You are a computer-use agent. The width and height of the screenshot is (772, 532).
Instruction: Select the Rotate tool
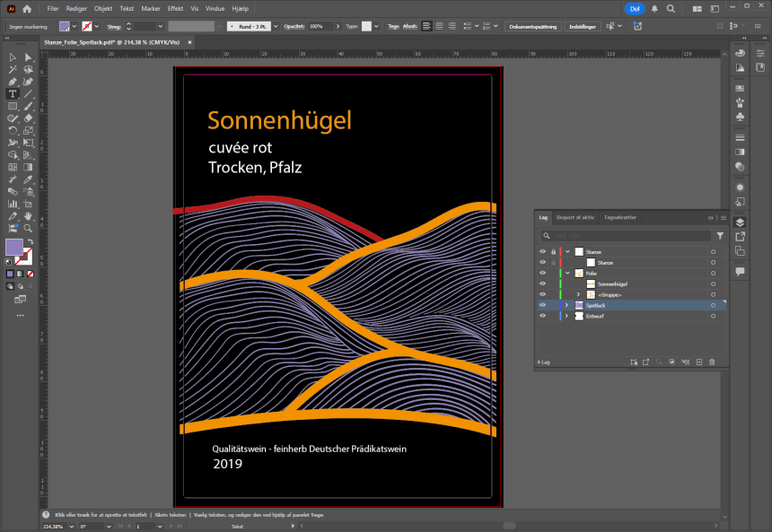(13, 131)
